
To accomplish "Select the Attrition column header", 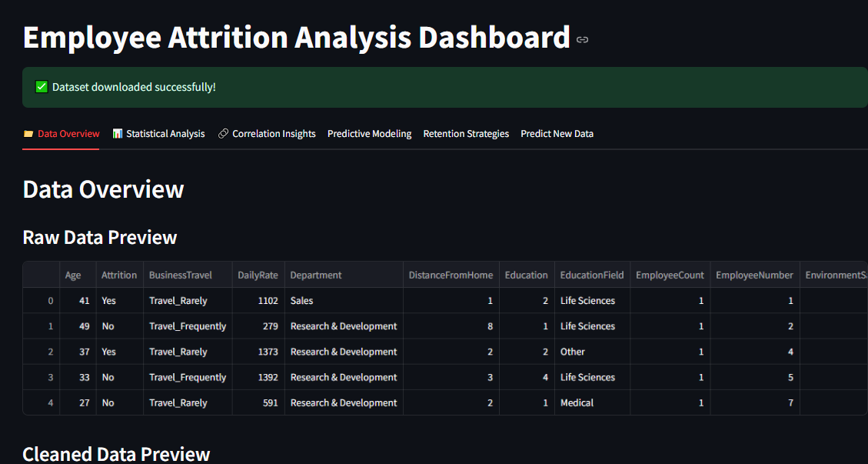I will click(118, 275).
